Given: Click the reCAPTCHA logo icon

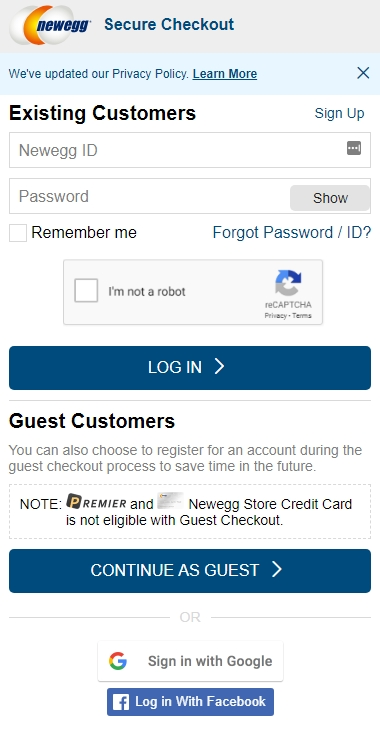Looking at the screenshot, I should pos(288,283).
